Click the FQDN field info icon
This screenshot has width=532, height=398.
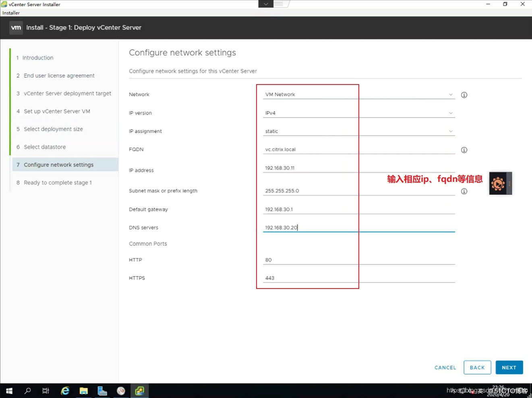pyautogui.click(x=464, y=150)
